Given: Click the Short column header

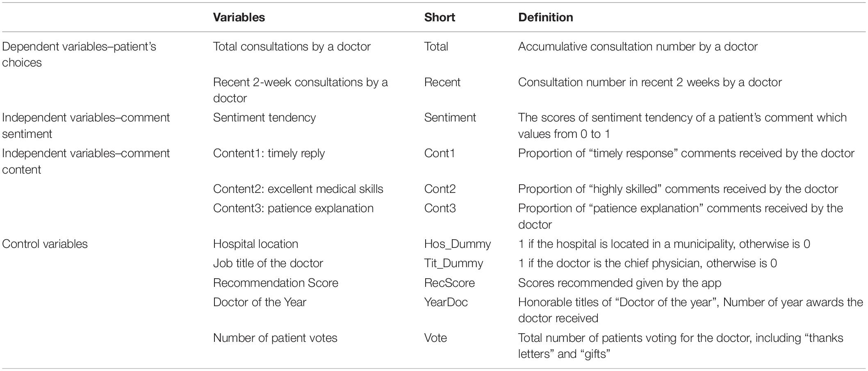Looking at the screenshot, I should [440, 17].
